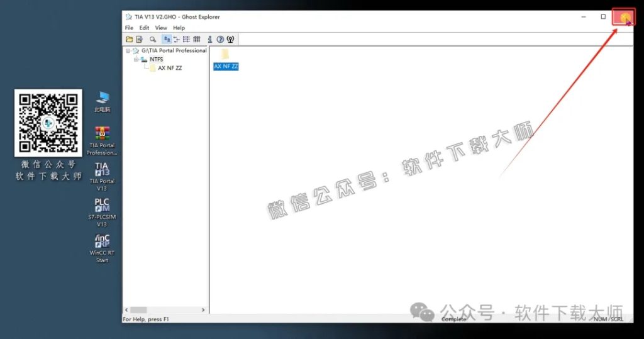The height and width of the screenshot is (339, 644).
Task: Open the Help menu
Action: tap(179, 28)
